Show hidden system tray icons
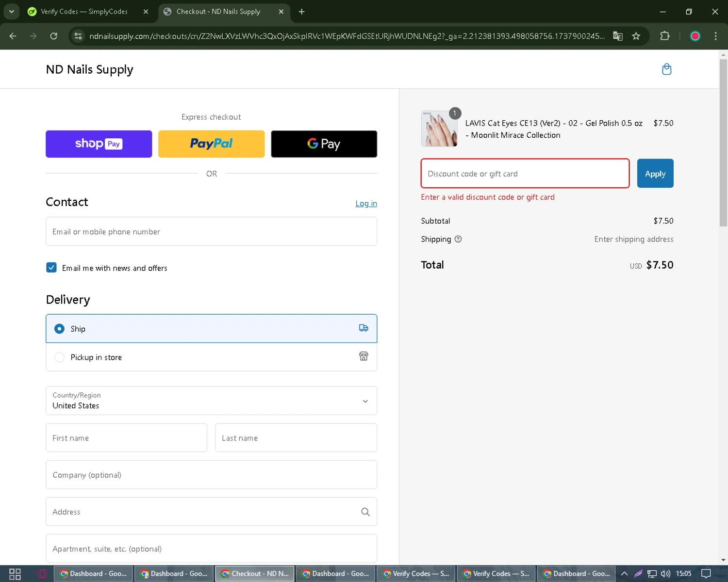Viewport: 728px width, 582px height. click(624, 574)
